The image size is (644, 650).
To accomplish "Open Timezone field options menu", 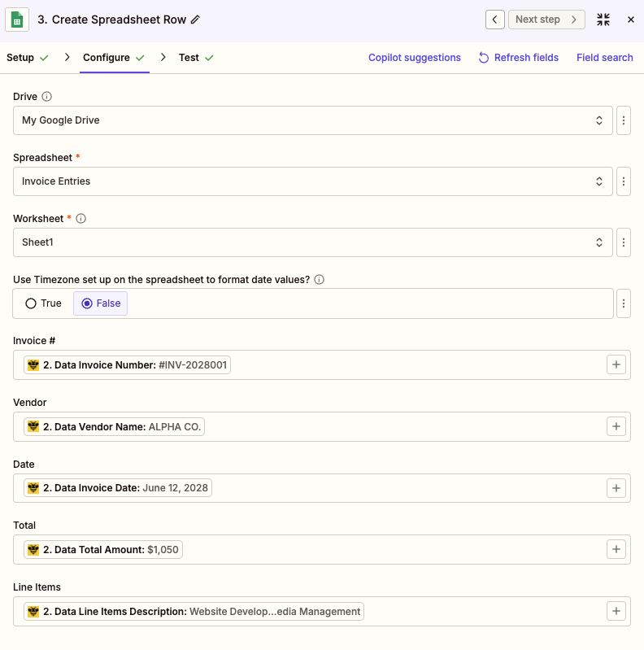I will point(624,303).
